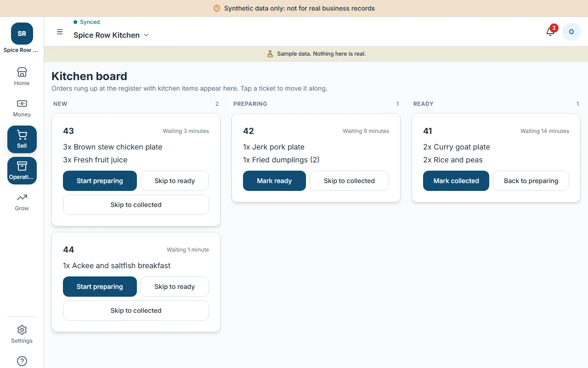Click '3x Fresh fruit juice' item
This screenshot has height=368, width=588.
coord(95,160)
